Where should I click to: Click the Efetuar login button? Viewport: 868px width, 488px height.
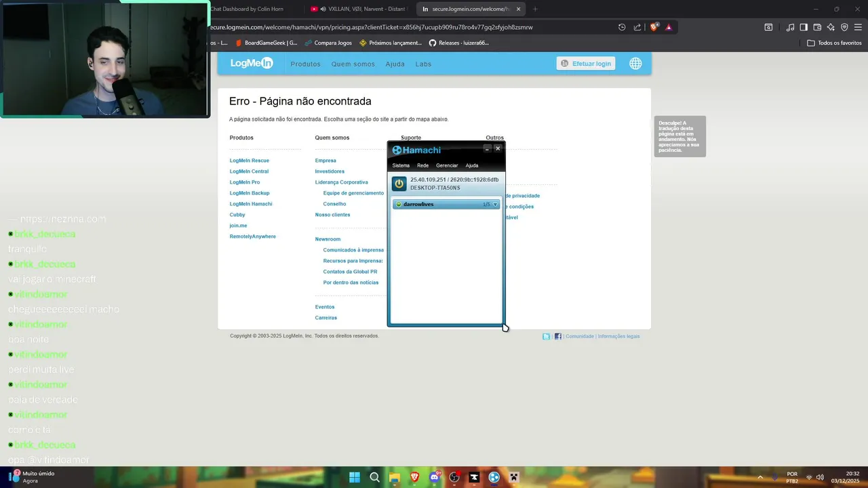(x=586, y=63)
